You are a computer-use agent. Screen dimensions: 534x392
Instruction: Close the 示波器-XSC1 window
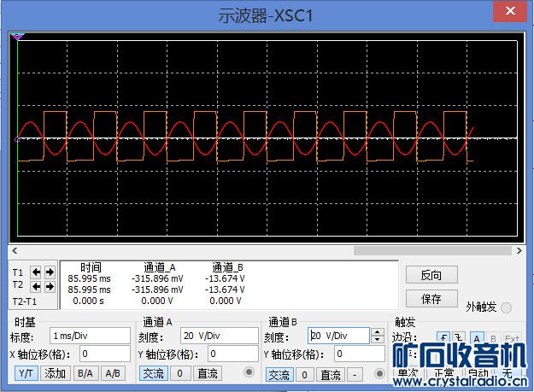(x=510, y=12)
